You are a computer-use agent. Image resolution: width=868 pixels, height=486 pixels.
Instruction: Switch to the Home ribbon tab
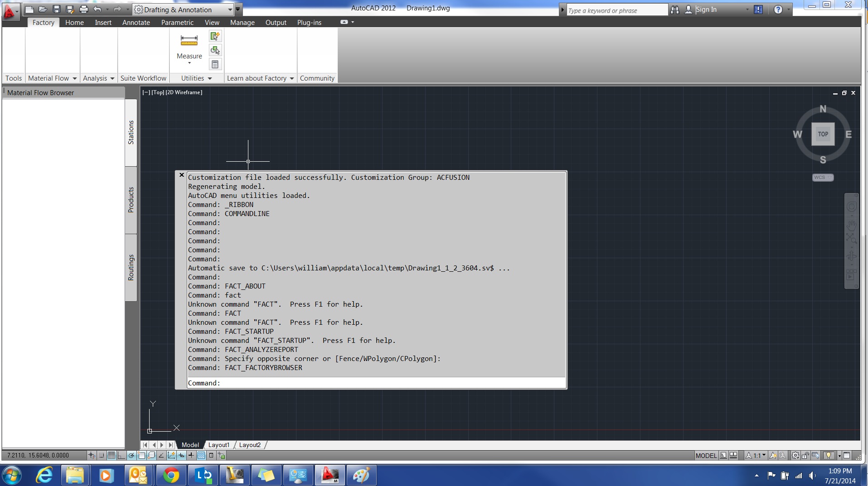74,22
